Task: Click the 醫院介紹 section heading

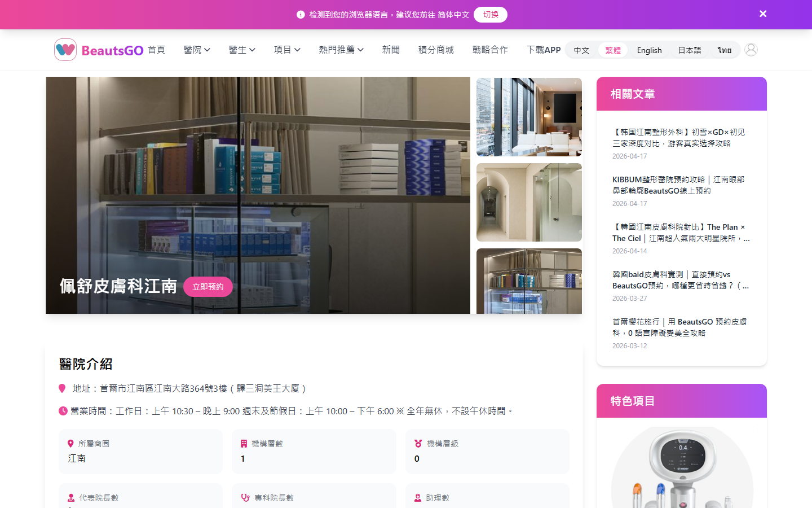Action: click(86, 364)
